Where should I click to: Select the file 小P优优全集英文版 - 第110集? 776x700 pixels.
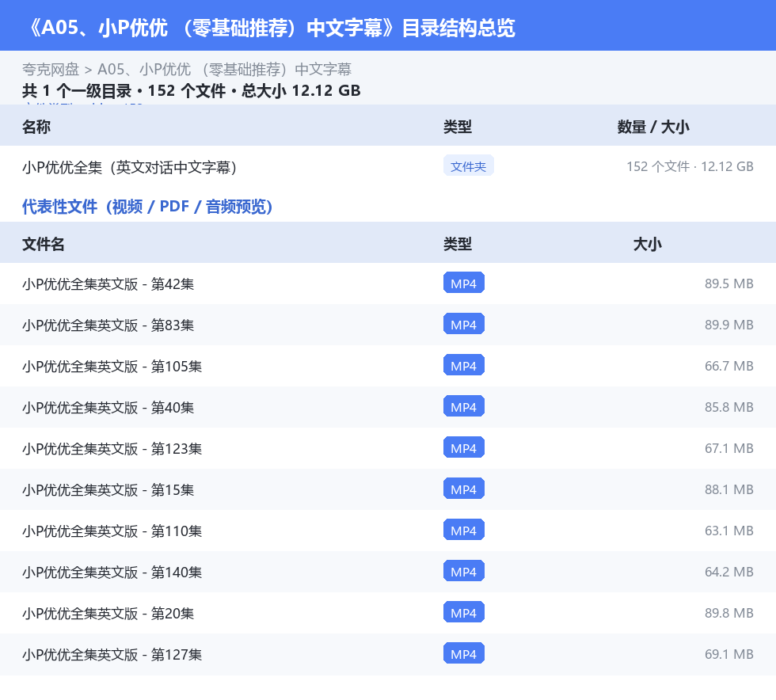click(112, 531)
